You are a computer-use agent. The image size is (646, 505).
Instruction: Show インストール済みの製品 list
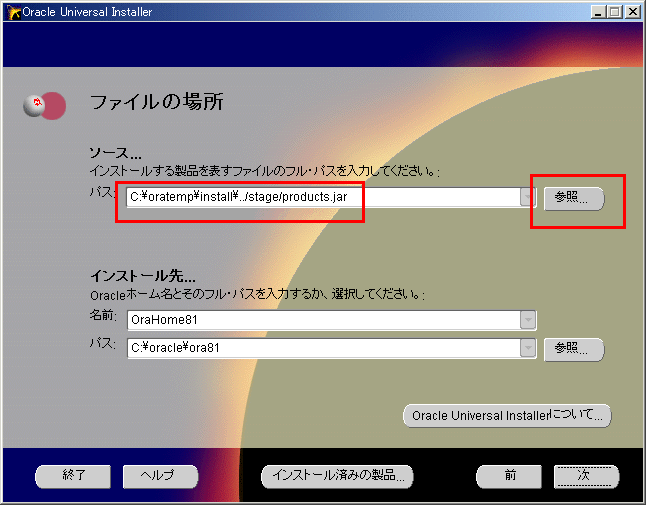(x=337, y=477)
